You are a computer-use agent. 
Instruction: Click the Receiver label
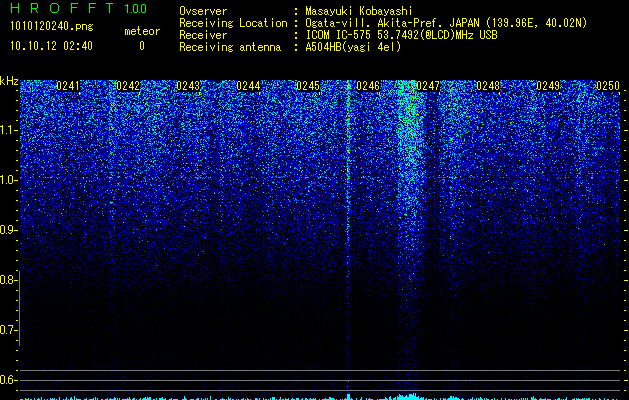pos(203,35)
